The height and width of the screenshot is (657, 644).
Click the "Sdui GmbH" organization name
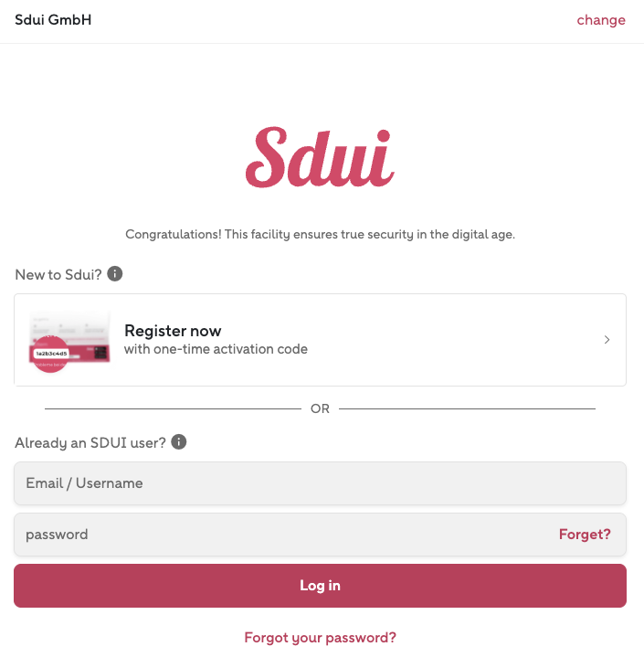(53, 20)
